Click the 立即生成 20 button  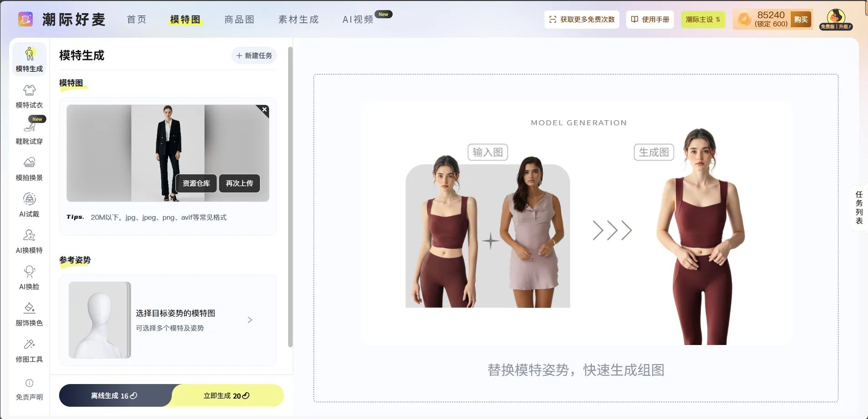(227, 395)
